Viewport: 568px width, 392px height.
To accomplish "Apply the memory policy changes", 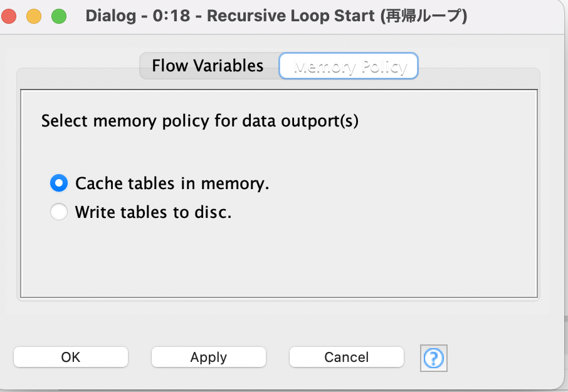I will click(x=208, y=357).
